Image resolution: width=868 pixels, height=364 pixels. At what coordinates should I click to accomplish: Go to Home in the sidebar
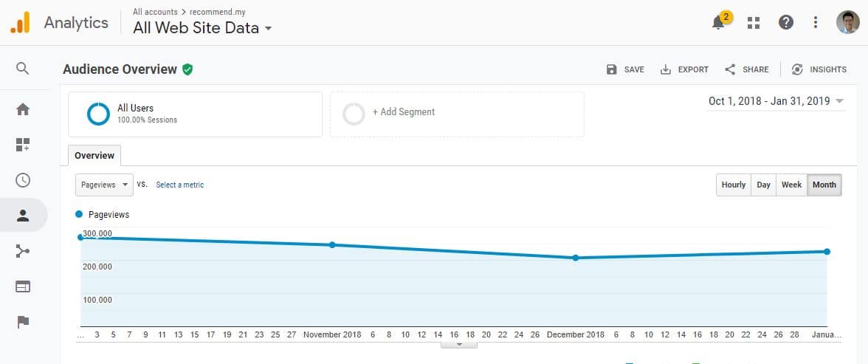click(23, 109)
